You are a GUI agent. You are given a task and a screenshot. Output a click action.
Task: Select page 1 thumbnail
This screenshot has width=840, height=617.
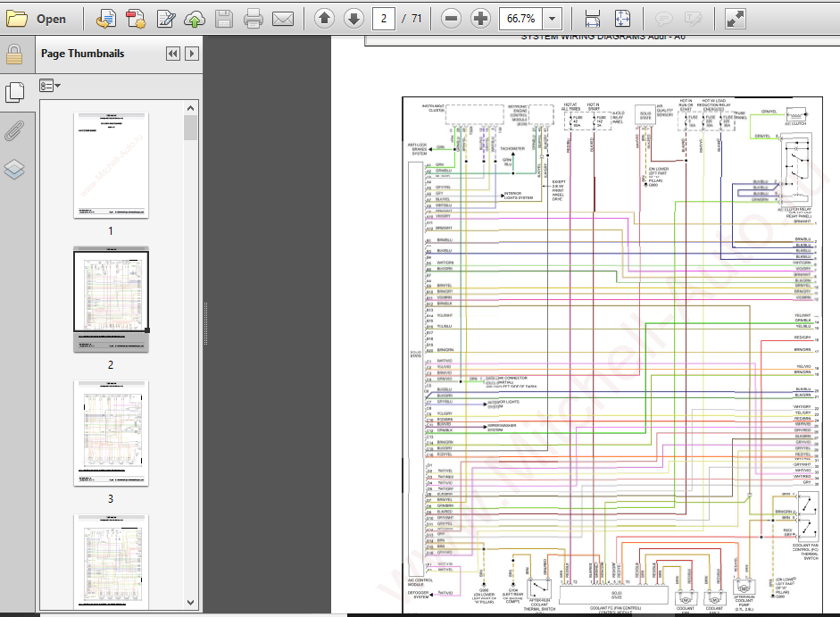point(111,165)
